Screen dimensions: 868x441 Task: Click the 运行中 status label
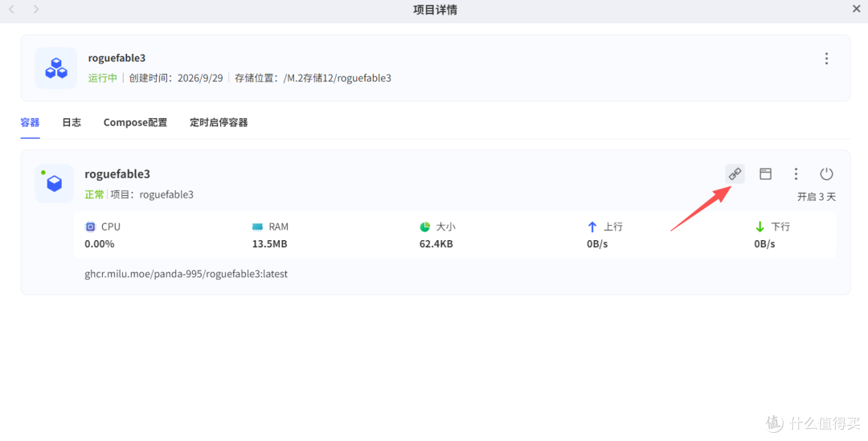[102, 78]
